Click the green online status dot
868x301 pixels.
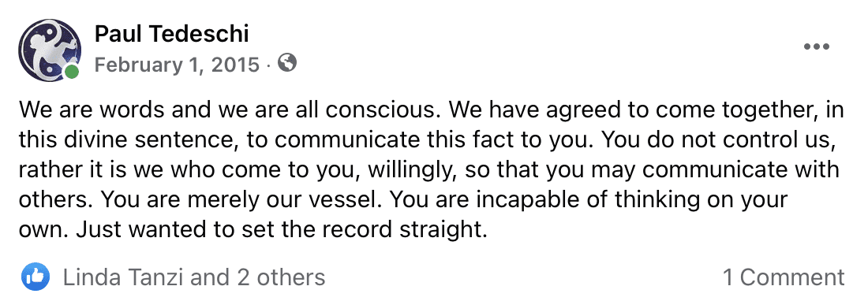point(71,72)
